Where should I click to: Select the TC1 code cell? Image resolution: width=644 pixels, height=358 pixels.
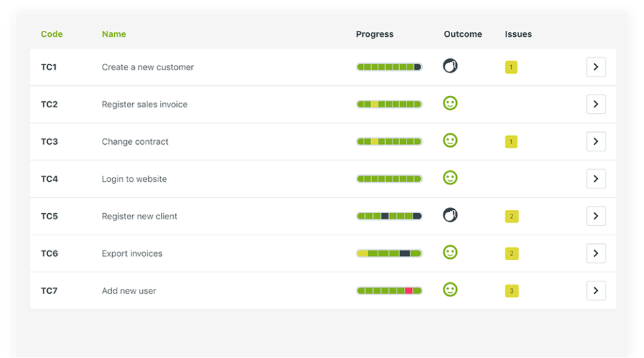pos(48,67)
